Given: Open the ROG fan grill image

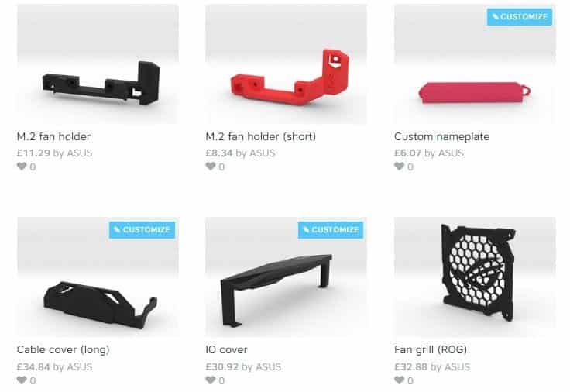Looking at the screenshot, I should click(x=475, y=277).
